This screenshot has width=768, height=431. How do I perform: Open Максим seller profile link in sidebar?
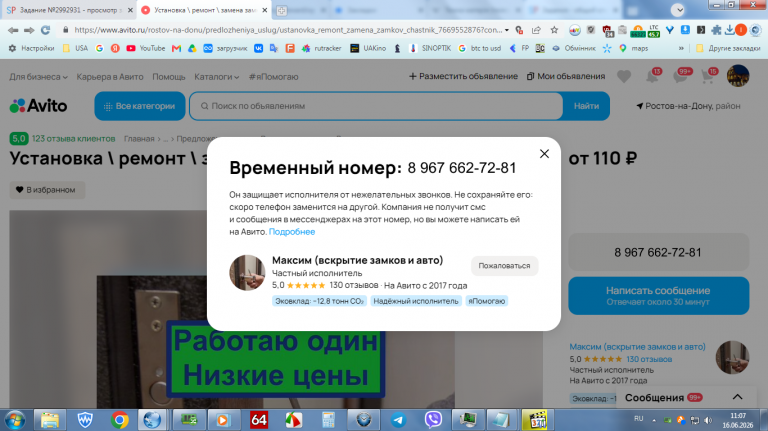[x=637, y=346]
